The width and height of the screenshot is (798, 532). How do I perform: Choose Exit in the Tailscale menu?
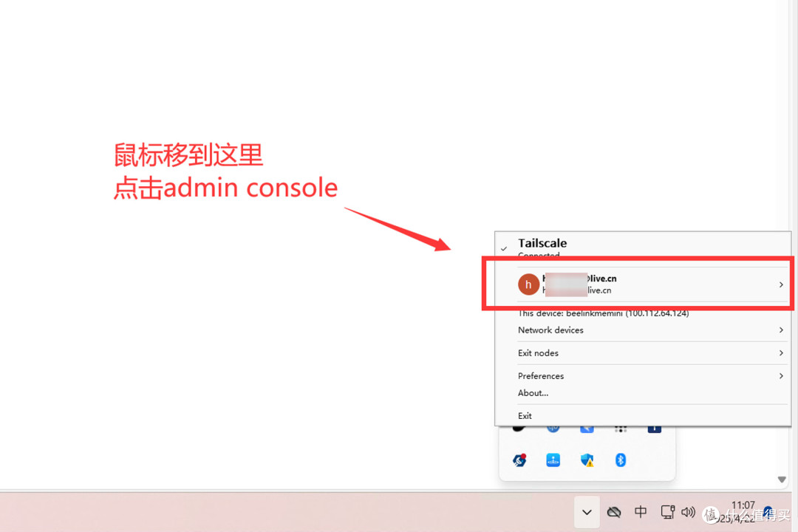pos(643,415)
